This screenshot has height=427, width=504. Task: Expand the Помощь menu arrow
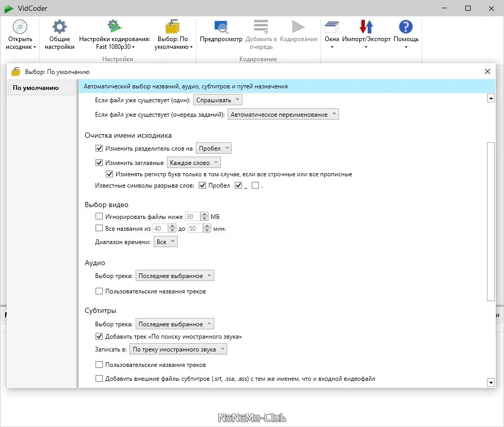(x=406, y=47)
